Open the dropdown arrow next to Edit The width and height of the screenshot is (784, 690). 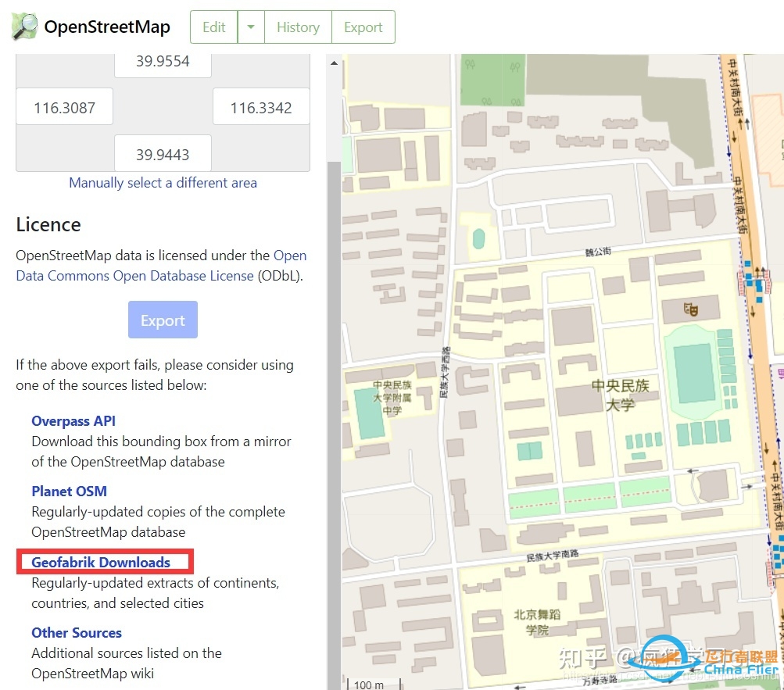(x=249, y=27)
